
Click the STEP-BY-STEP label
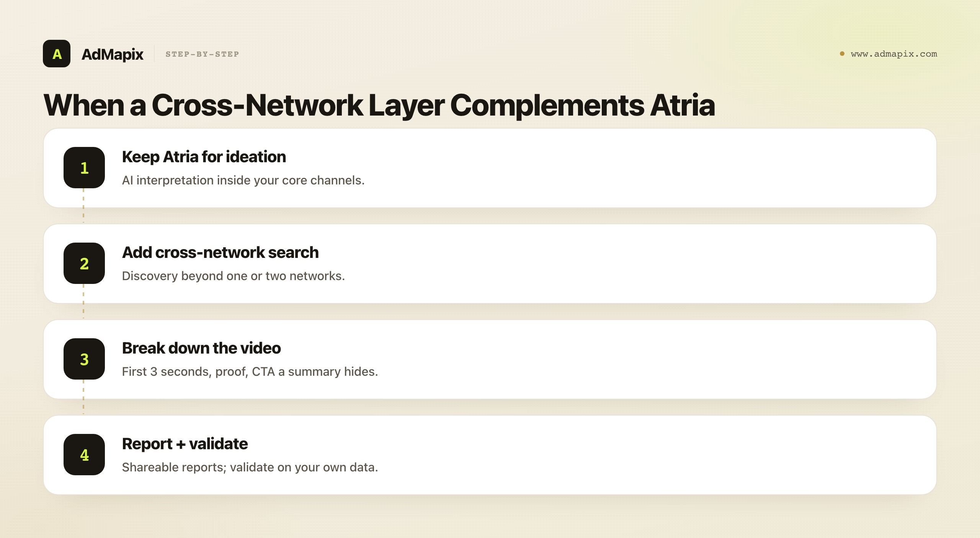pyautogui.click(x=202, y=54)
